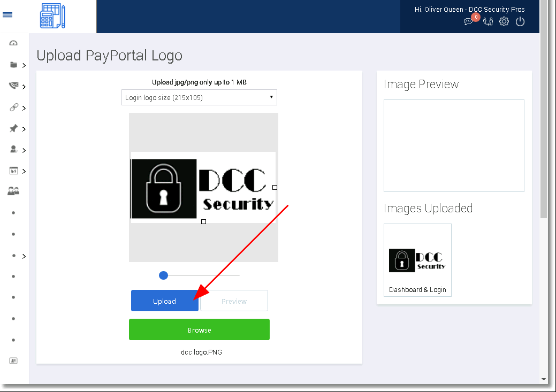The image size is (556, 392).
Task: Click the blue Upload button
Action: point(164,301)
